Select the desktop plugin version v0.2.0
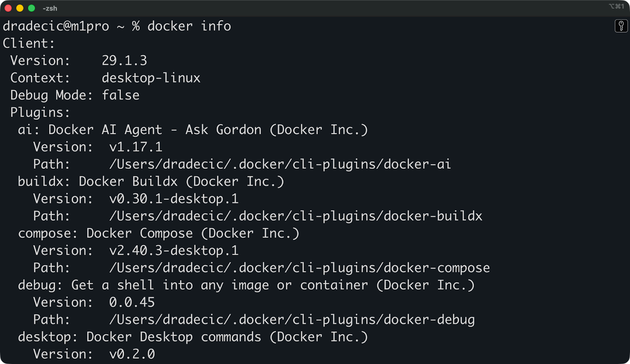The width and height of the screenshot is (630, 364). click(131, 354)
